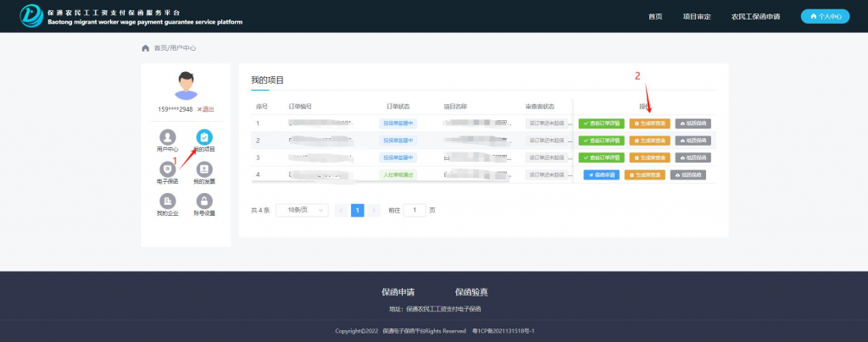868x342 pixels.
Task: Go to the previous page arrow
Action: coord(342,211)
